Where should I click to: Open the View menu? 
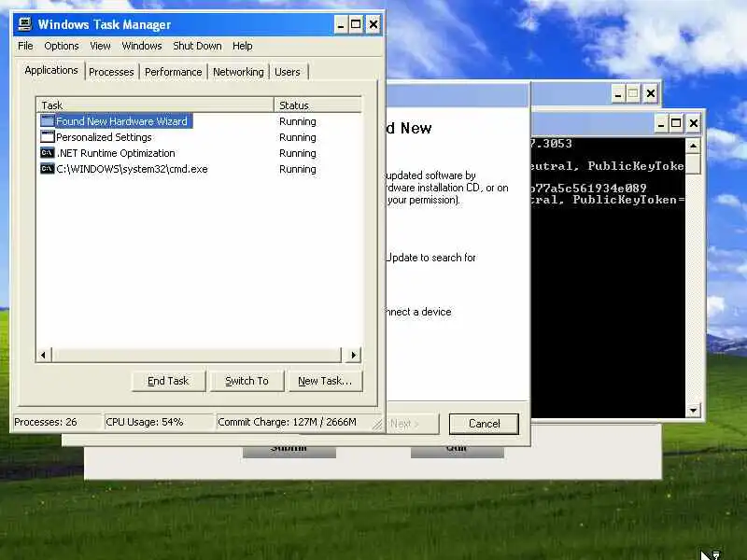(100, 46)
